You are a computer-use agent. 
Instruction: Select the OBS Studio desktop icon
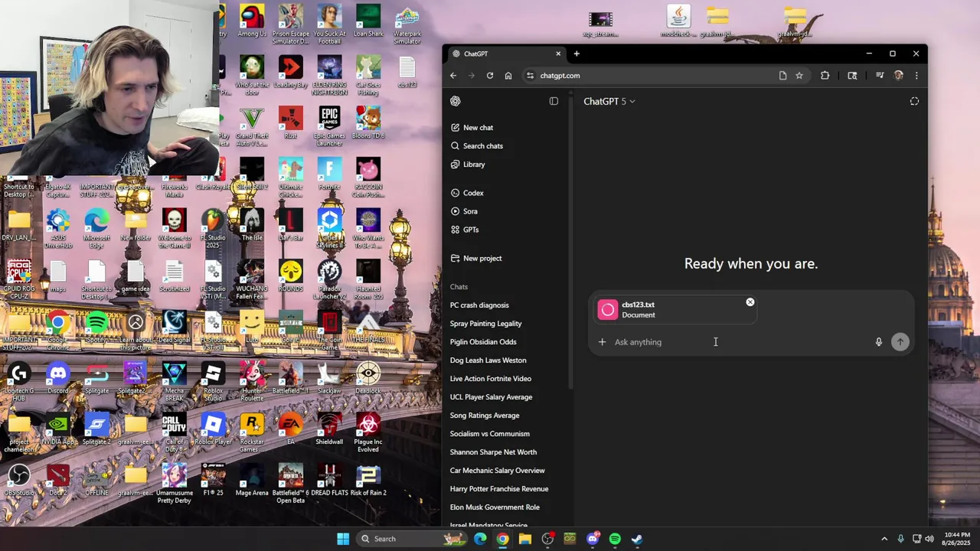19,480
